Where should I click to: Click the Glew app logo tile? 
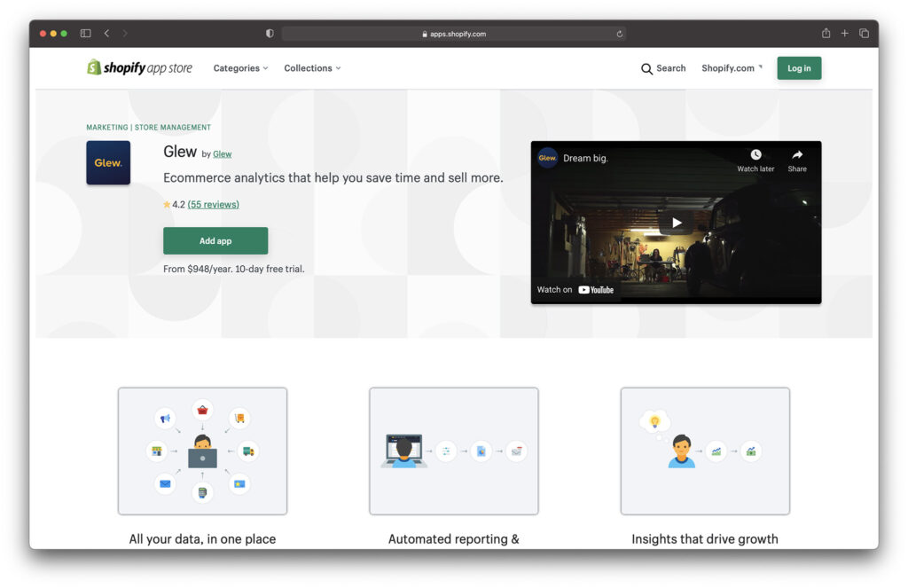coord(108,163)
